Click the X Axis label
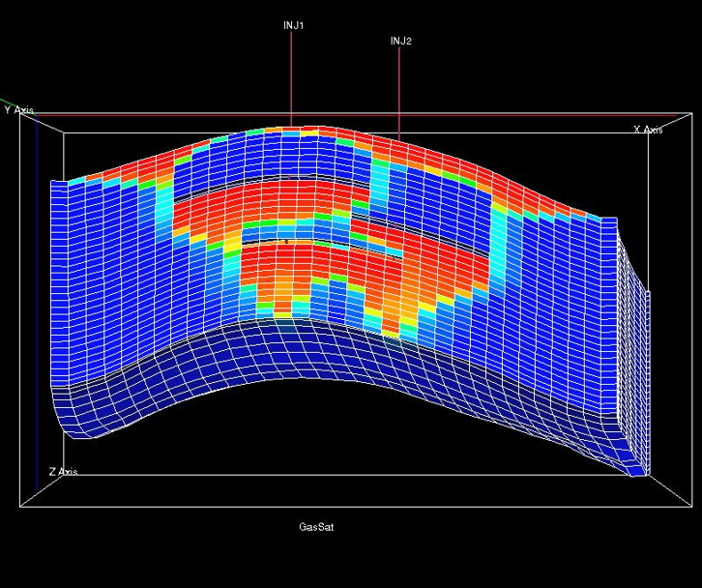The height and width of the screenshot is (588, 702). (x=647, y=130)
